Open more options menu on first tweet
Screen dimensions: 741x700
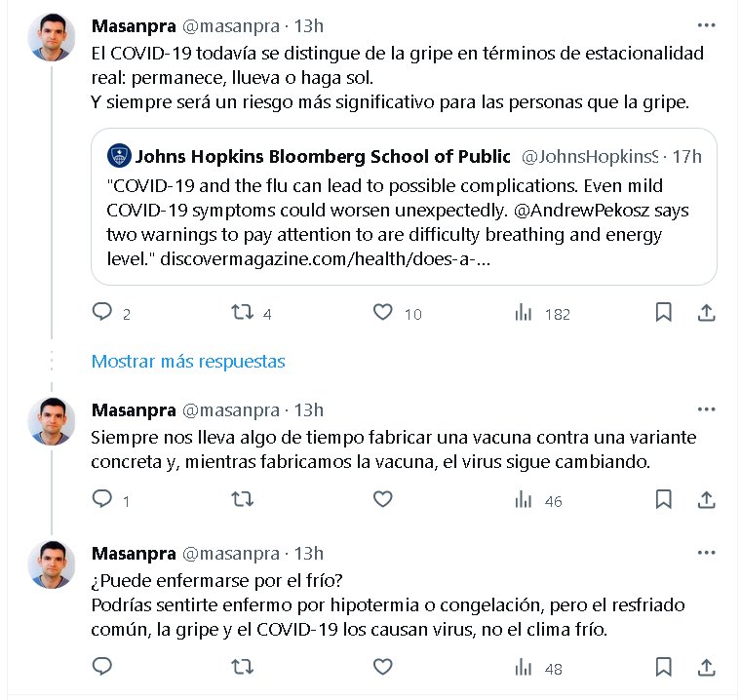point(706,24)
